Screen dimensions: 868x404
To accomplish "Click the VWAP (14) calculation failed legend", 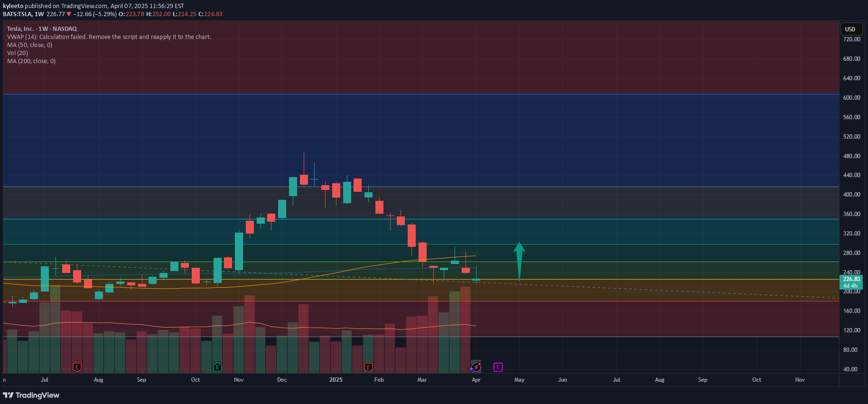I will click(x=109, y=37).
